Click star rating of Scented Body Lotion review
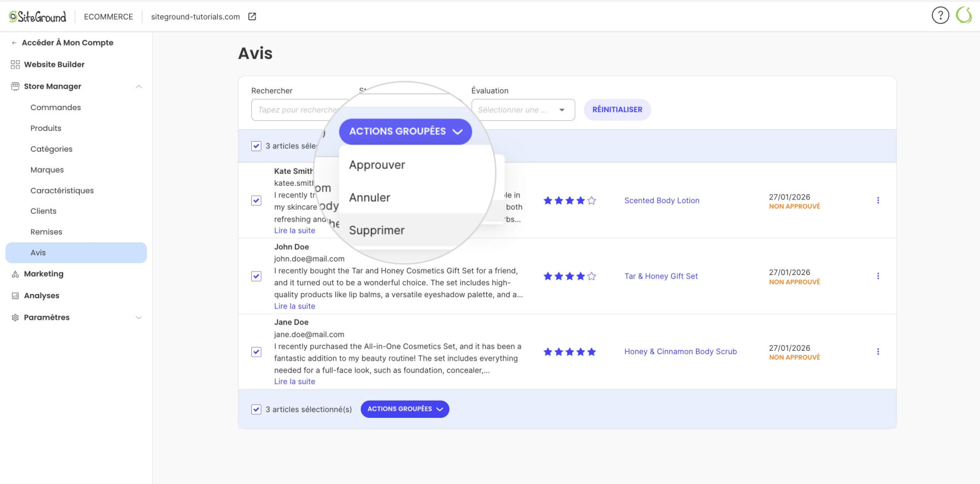 click(x=570, y=201)
